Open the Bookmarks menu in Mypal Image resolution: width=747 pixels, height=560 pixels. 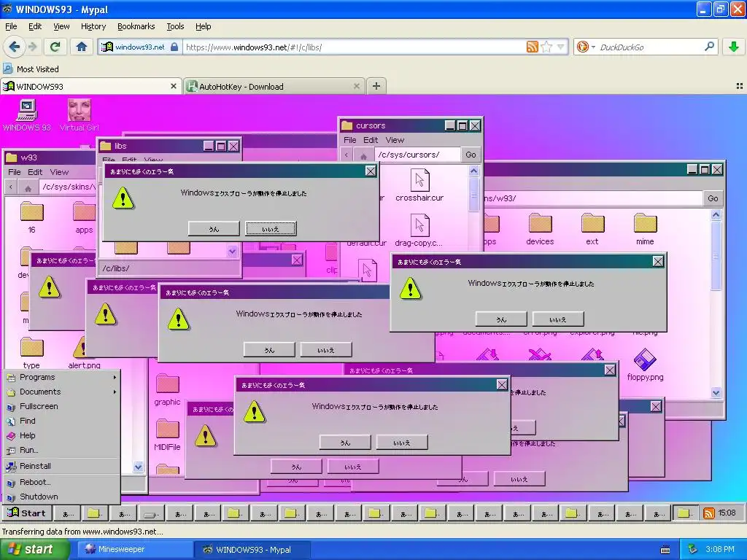[x=136, y=26]
